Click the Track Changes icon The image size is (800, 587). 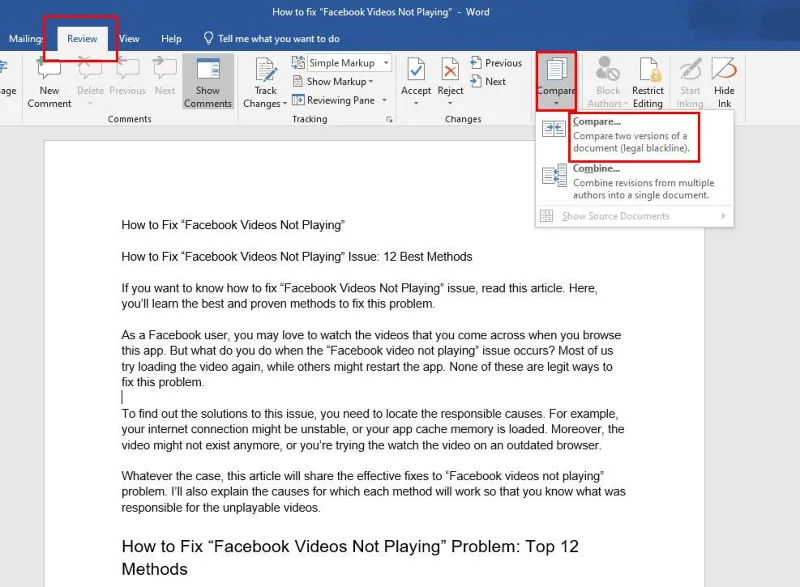tap(265, 70)
